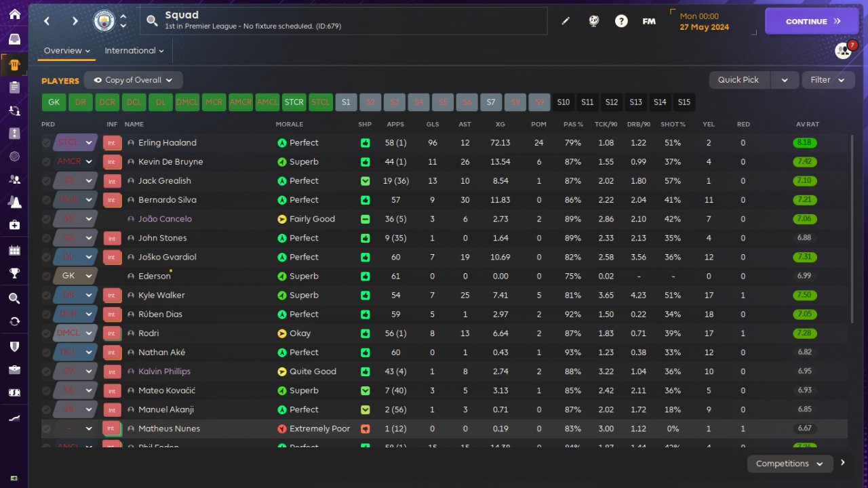Open the Filter dropdown

coord(828,80)
